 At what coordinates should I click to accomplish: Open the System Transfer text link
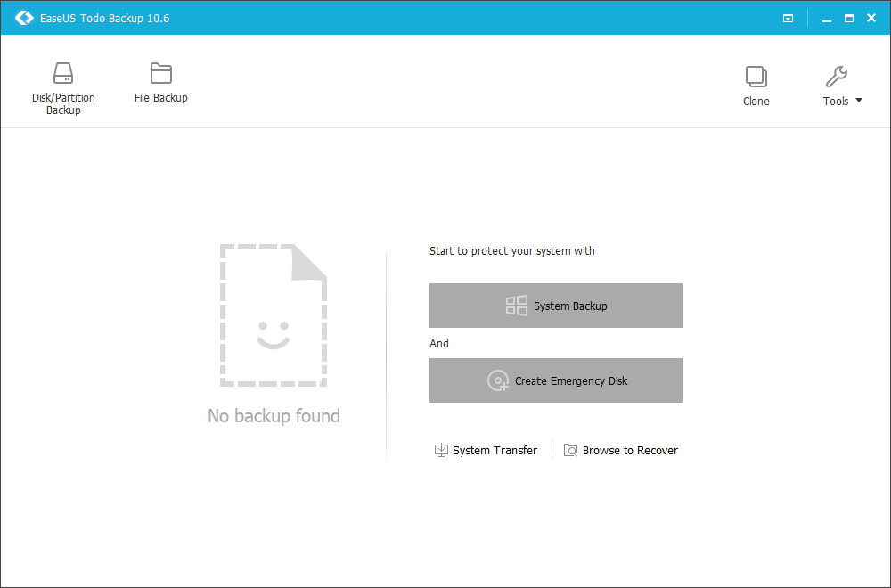[x=495, y=451]
